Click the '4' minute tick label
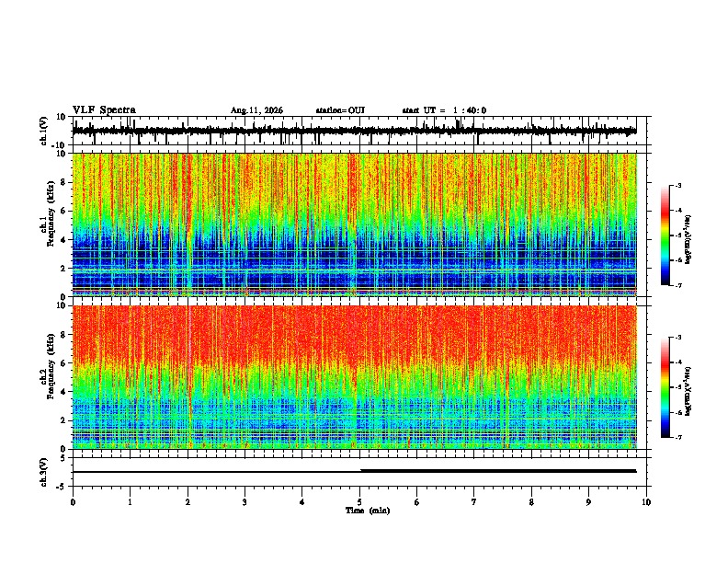The image size is (728, 563). [302, 502]
